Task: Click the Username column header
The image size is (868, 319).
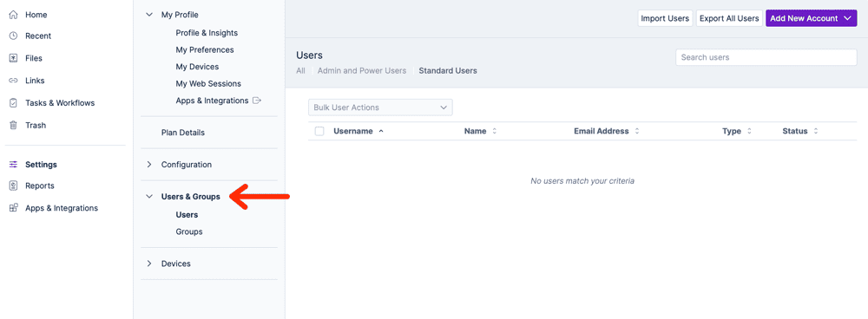Action: click(x=353, y=132)
